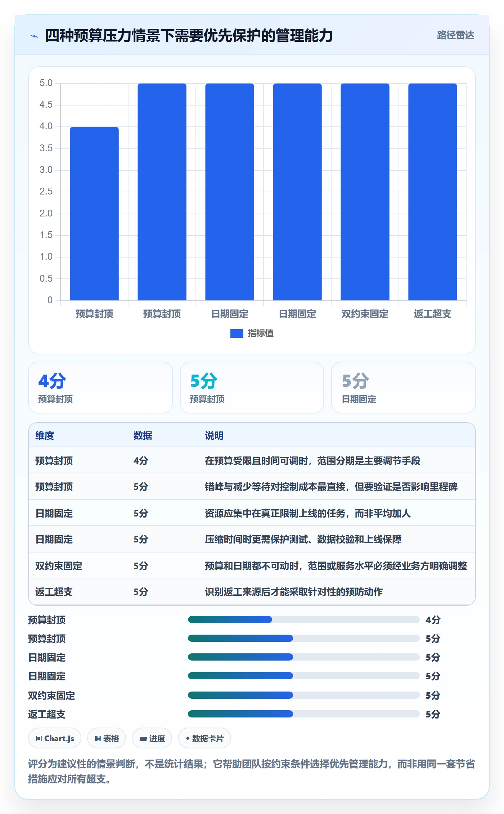Click the 说明 column header

click(214, 435)
